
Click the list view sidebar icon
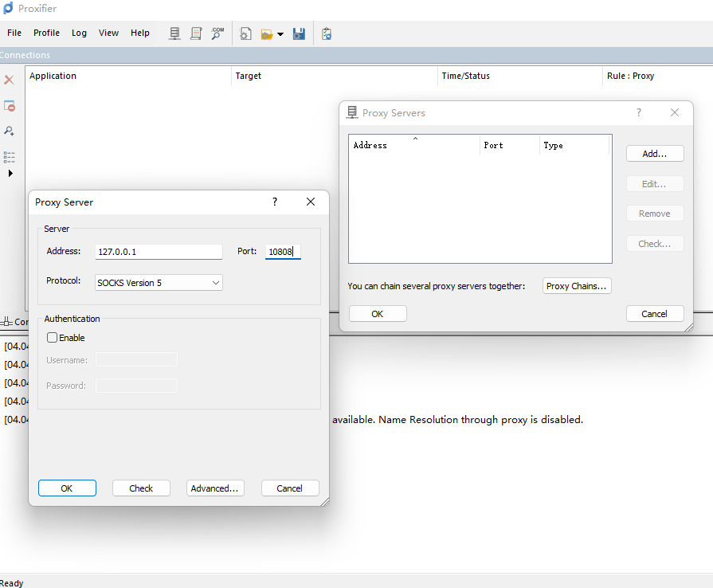tap(9, 157)
